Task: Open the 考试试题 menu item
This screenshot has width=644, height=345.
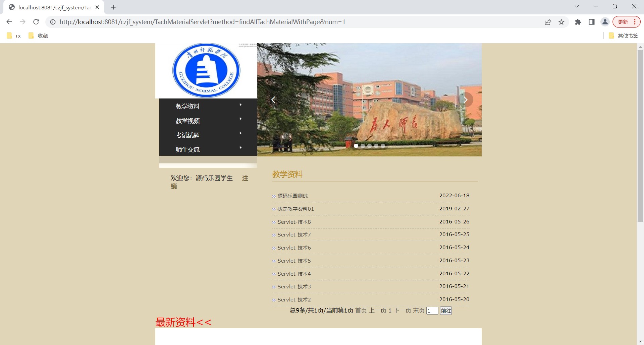Action: click(x=188, y=135)
